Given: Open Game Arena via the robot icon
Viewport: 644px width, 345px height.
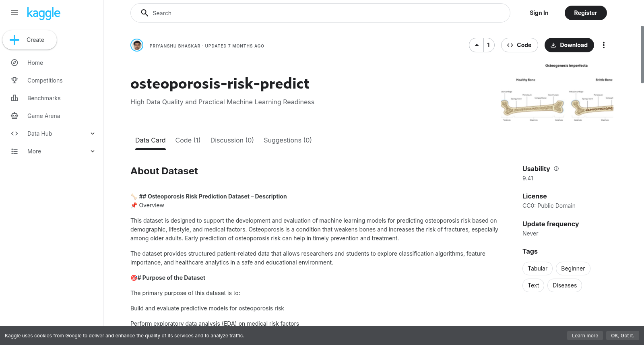Looking at the screenshot, I should coord(14,116).
